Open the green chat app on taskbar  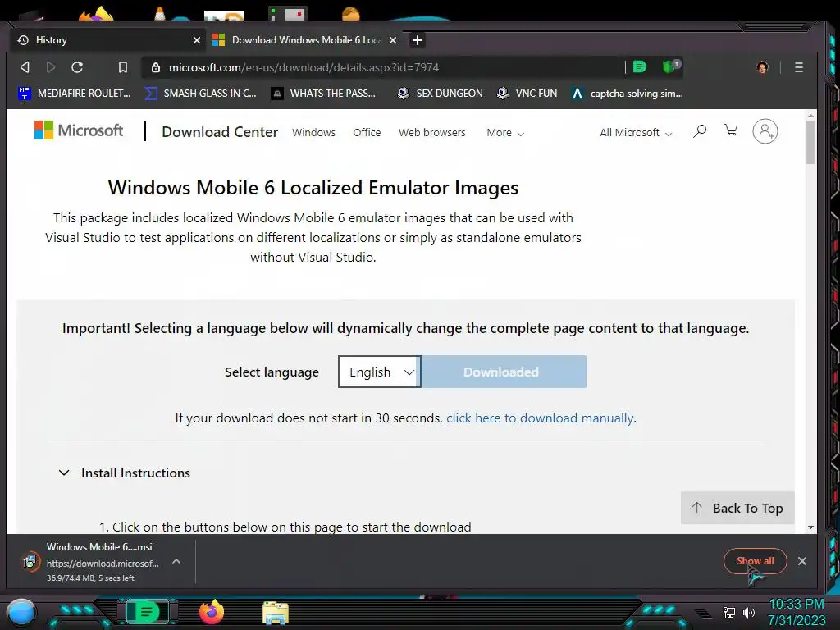148,612
